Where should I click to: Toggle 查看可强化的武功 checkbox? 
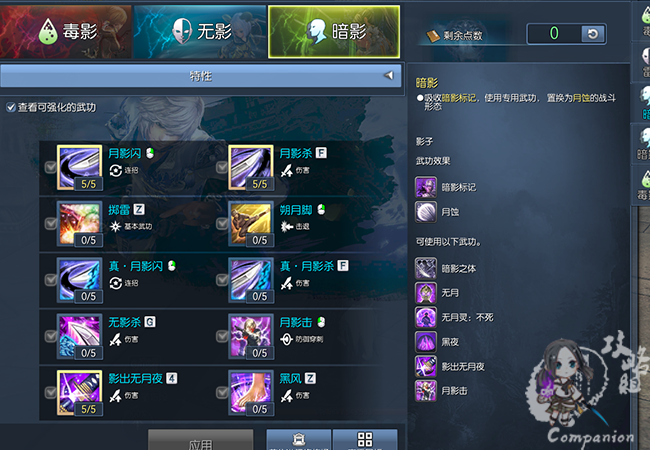pos(11,108)
